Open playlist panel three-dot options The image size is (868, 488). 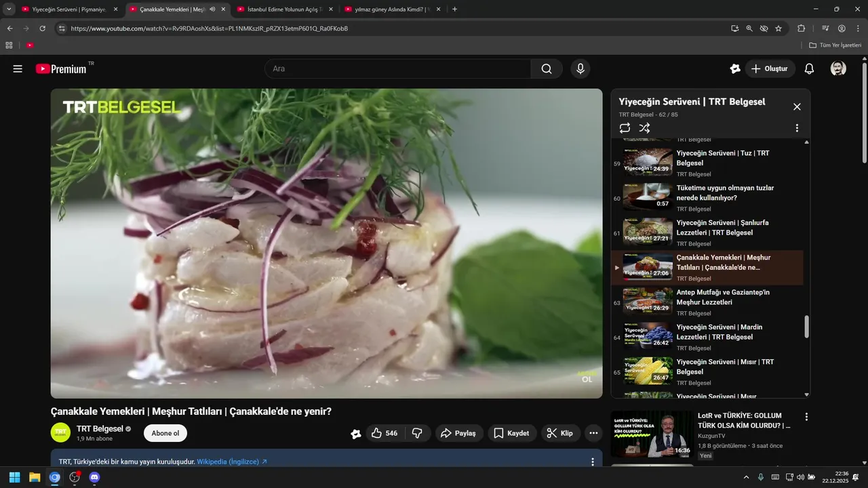pos(797,127)
